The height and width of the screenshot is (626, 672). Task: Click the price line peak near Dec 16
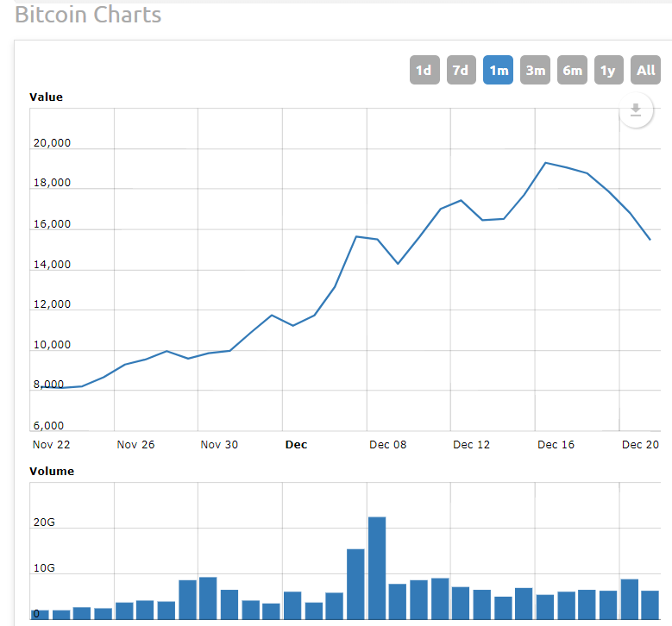(545, 163)
